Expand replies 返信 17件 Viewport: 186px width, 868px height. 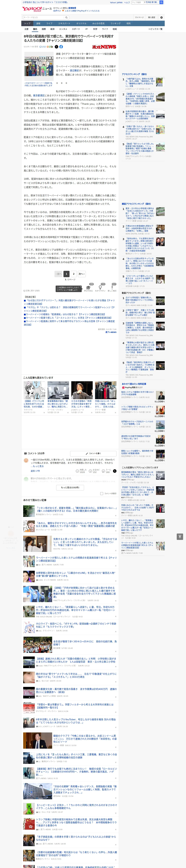click(35, 471)
